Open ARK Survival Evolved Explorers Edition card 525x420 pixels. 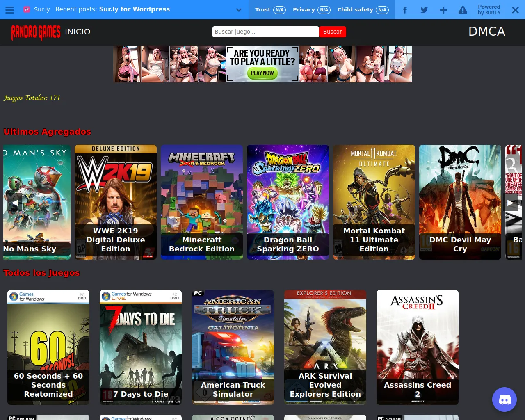(325, 347)
